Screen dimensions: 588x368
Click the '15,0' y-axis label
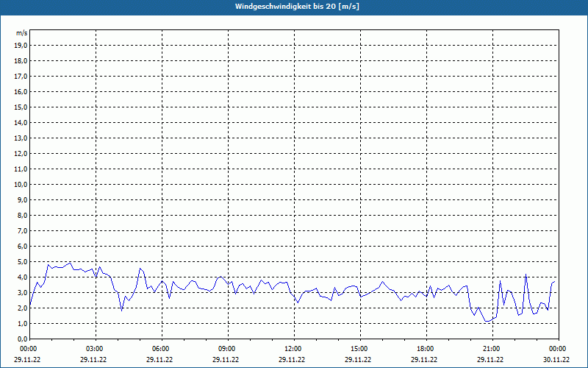click(21, 107)
